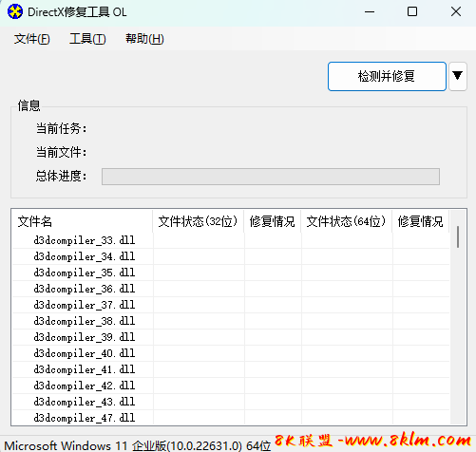Click the 文件名 column header

pyautogui.click(x=83, y=221)
